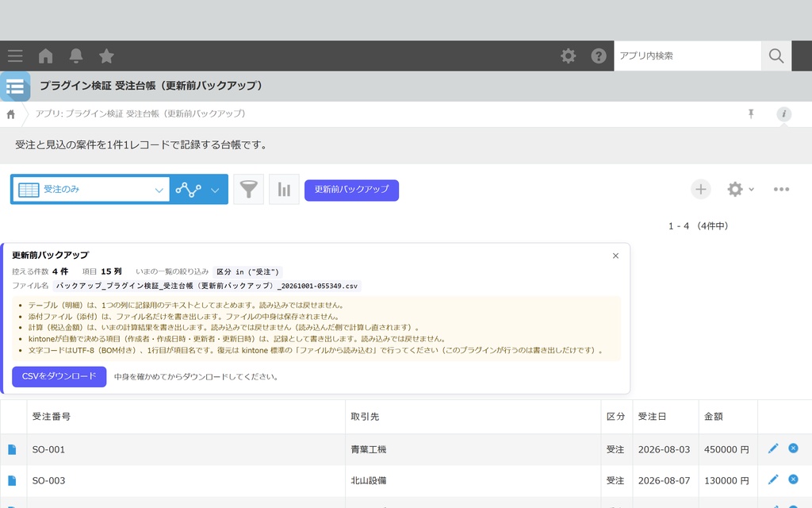The width and height of the screenshot is (812, 508).
Task: Open record details icon for SO-001
Action: (x=12, y=449)
